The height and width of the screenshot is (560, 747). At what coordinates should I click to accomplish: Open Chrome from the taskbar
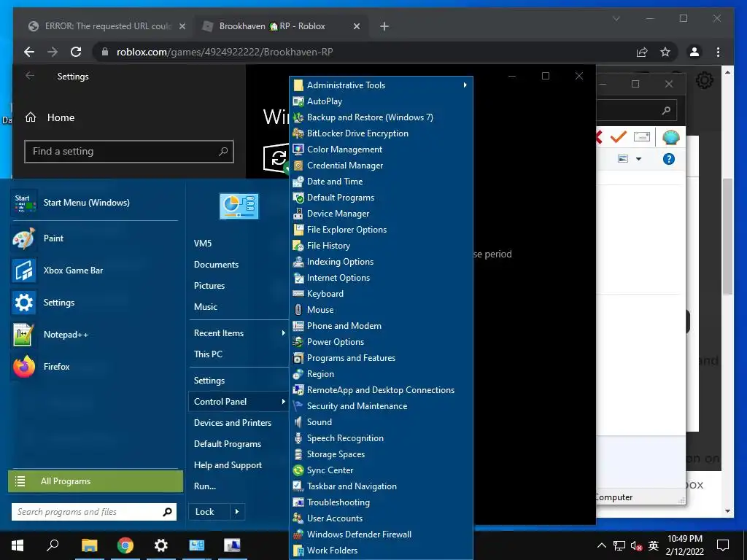pos(125,545)
